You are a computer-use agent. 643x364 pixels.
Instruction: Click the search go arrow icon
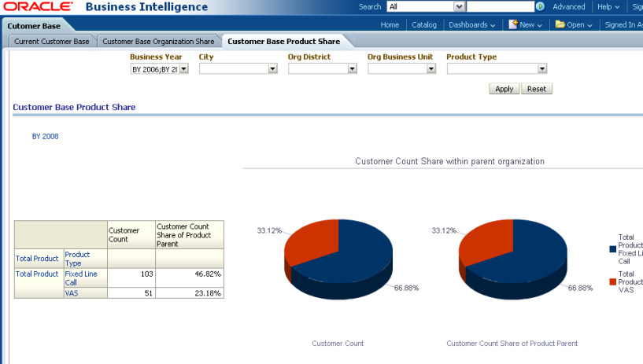[540, 6]
